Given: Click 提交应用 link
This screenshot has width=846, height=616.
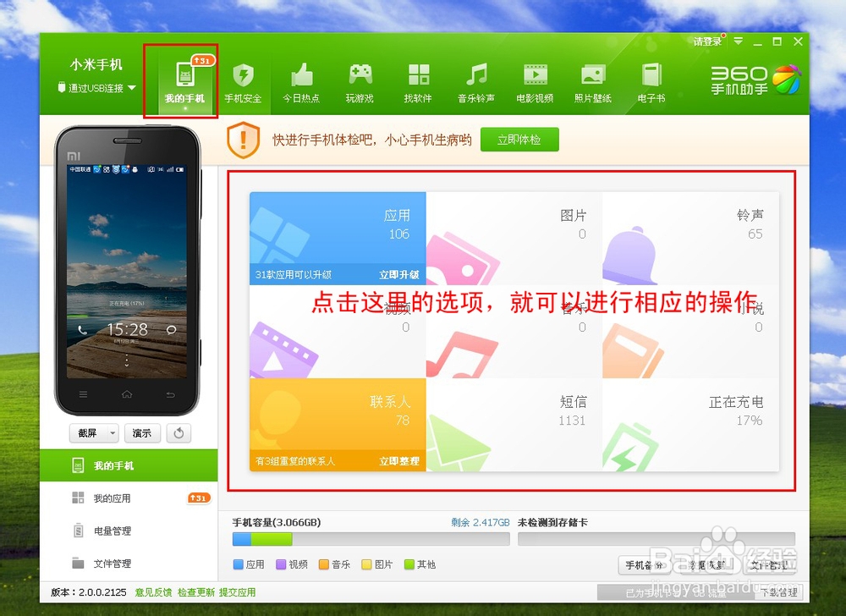Looking at the screenshot, I should pos(238,592).
